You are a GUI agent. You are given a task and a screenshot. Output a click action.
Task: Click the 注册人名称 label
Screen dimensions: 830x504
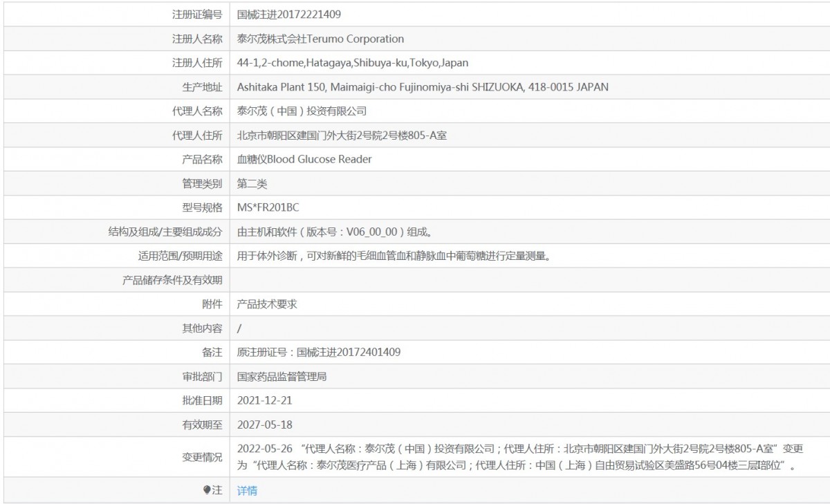coord(197,39)
